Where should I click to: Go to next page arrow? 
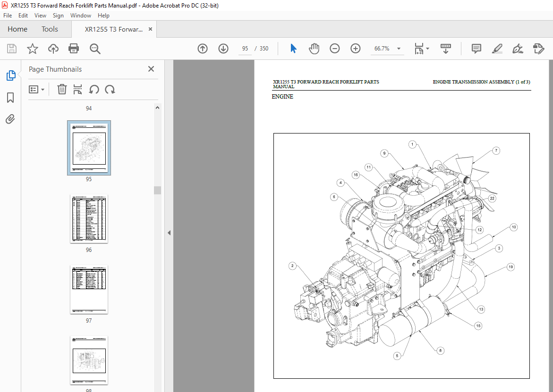tap(223, 49)
